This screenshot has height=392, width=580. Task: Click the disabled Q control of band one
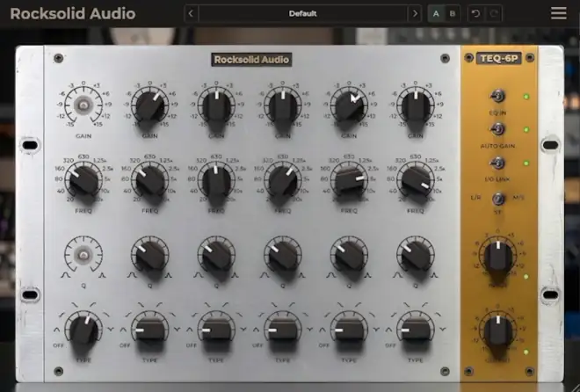coord(83,255)
